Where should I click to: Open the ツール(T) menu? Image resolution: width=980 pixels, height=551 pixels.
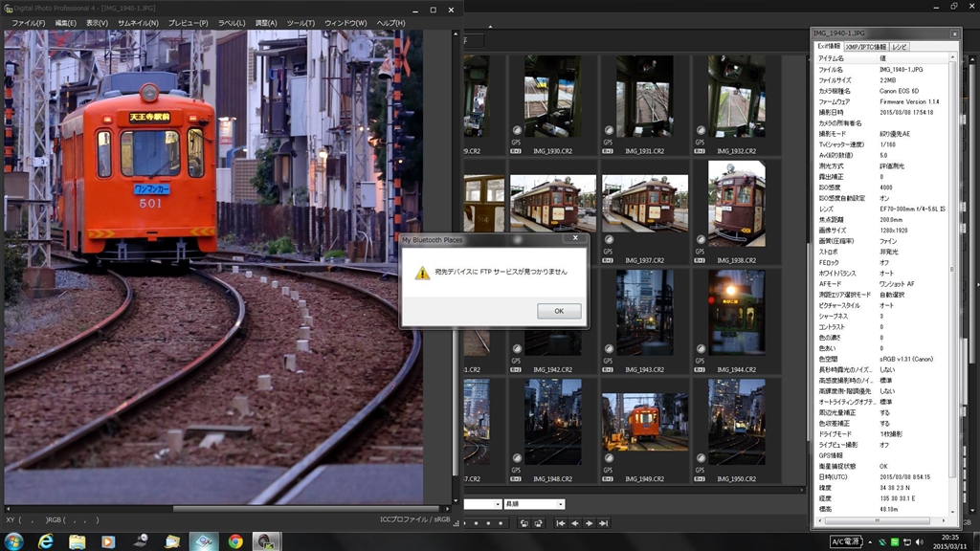tap(301, 23)
